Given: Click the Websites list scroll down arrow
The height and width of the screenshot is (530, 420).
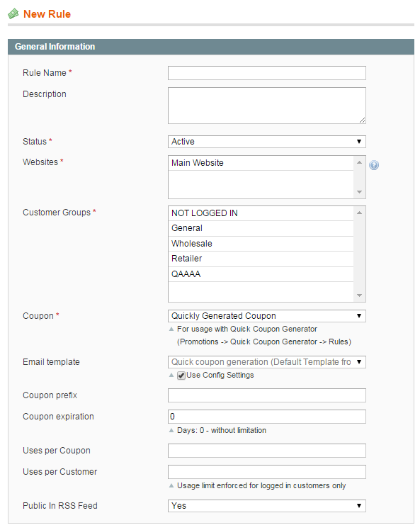Looking at the screenshot, I should coord(360,192).
